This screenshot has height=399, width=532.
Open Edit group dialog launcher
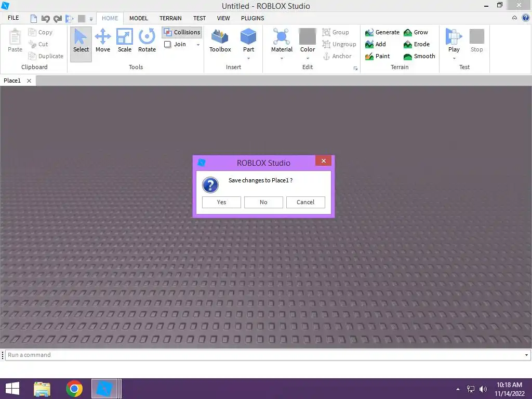(x=355, y=68)
